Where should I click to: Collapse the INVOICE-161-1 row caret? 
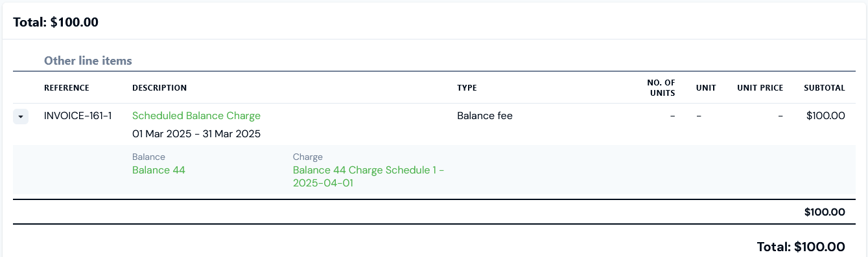21,117
